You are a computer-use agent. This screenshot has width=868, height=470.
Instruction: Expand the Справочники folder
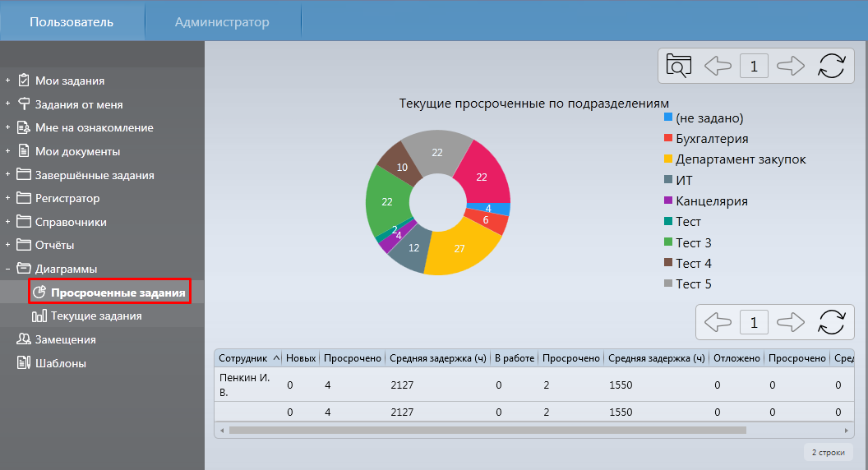point(7,222)
